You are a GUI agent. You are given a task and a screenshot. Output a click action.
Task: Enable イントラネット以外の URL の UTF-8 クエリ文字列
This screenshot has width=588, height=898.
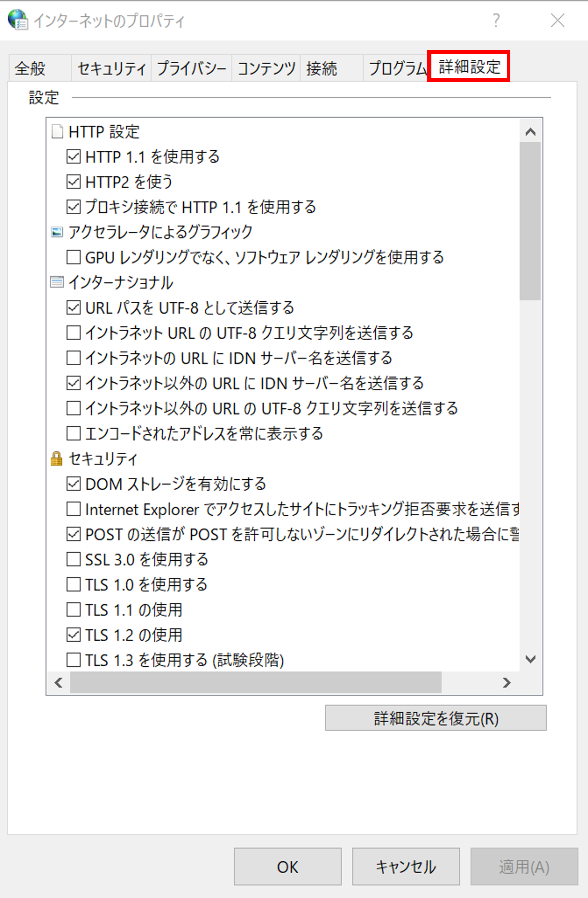click(x=74, y=408)
